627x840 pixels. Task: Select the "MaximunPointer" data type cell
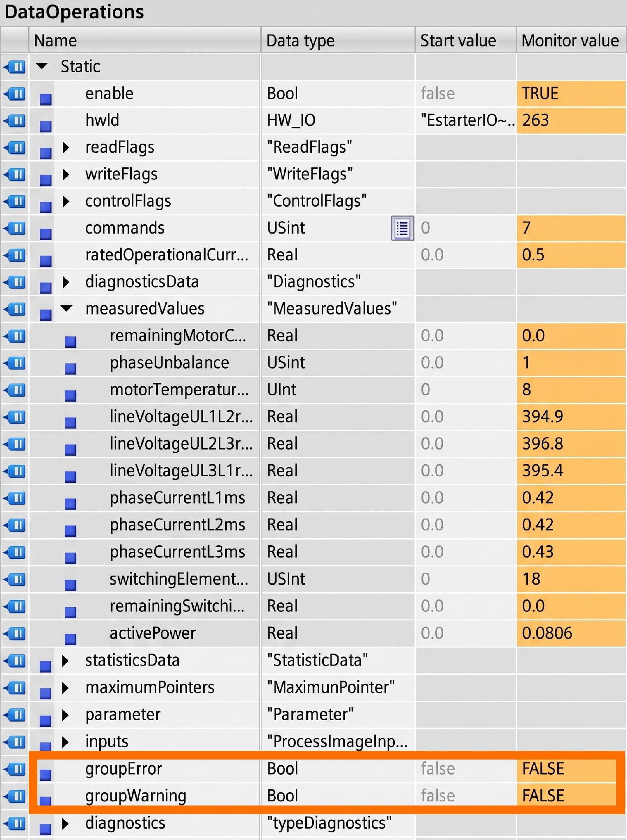[x=338, y=687]
